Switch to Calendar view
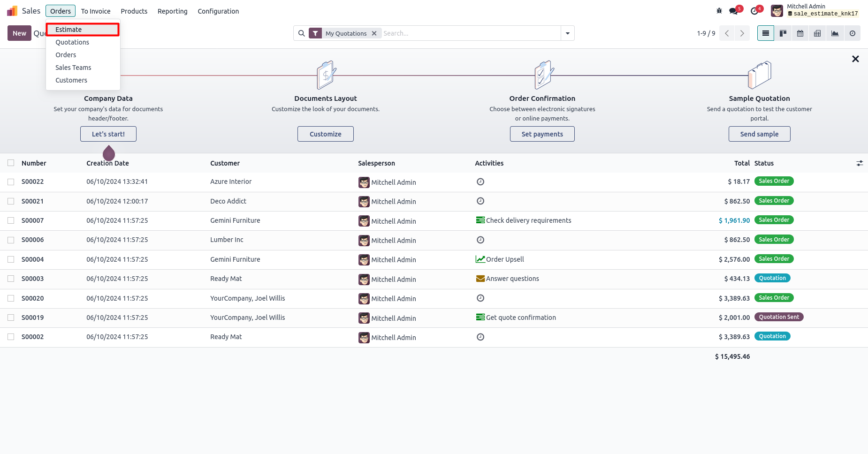This screenshot has width=868, height=454. [800, 33]
